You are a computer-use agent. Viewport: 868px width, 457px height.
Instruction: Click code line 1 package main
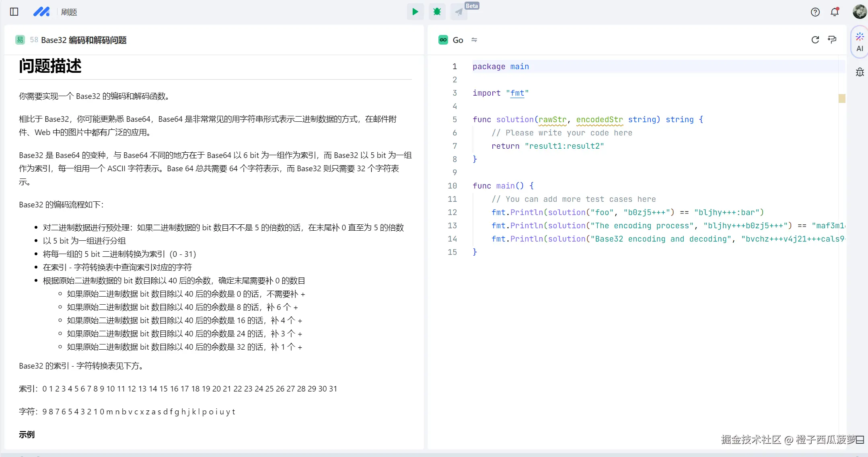pos(501,66)
